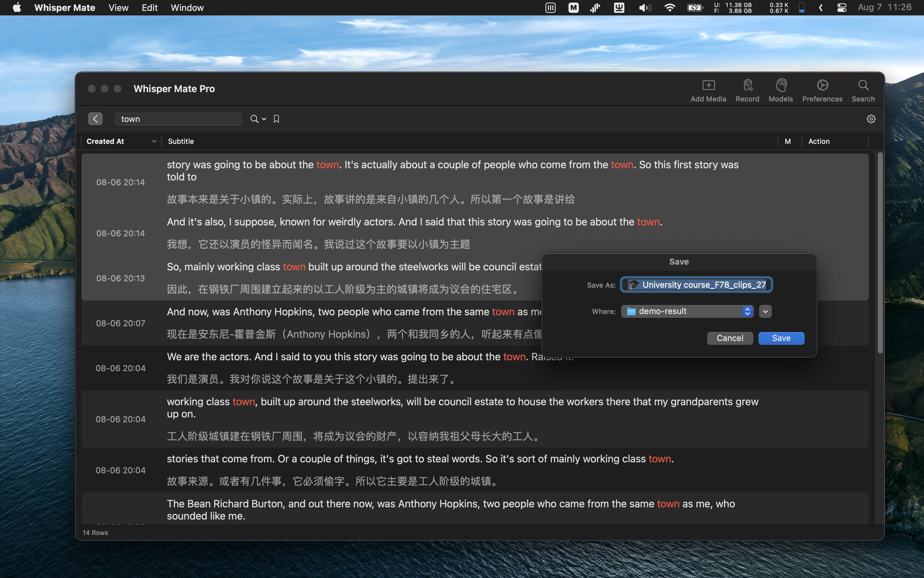Open Preferences from the toolbar
This screenshot has width=924, height=578.
(822, 91)
